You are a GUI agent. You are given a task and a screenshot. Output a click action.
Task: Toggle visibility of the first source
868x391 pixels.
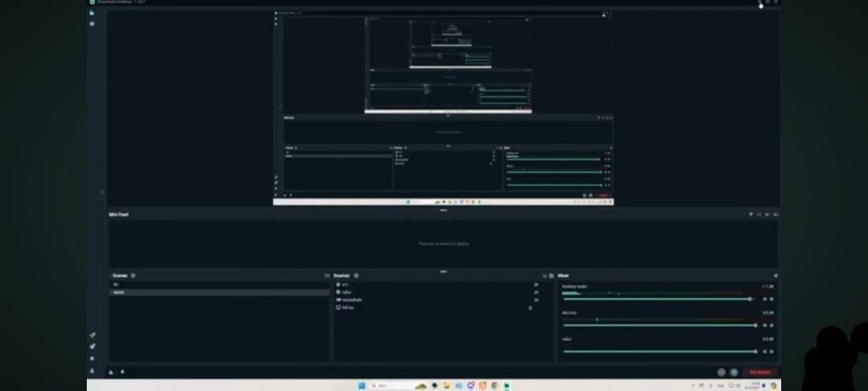[536, 285]
